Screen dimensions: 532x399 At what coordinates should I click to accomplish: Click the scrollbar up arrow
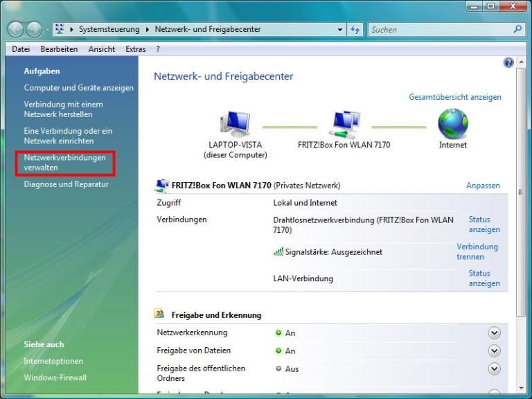tap(521, 62)
